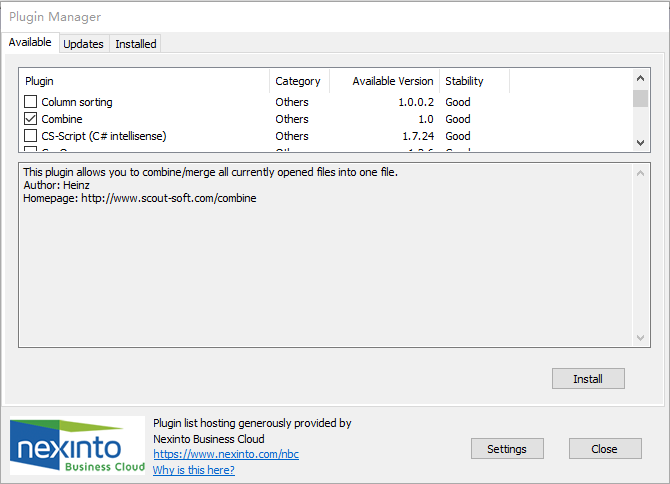Close the Plugin Manager dialog
Screen dimensions: 670x484
[x=604, y=449]
